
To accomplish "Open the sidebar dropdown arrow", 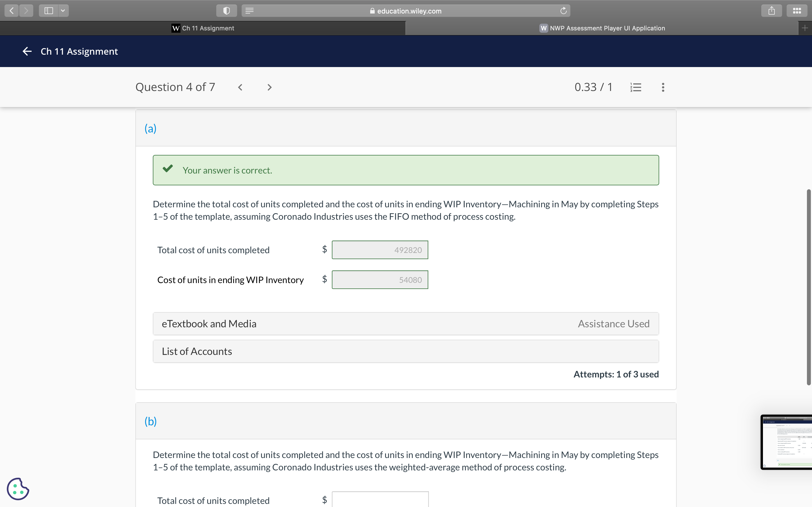I will pyautogui.click(x=63, y=11).
